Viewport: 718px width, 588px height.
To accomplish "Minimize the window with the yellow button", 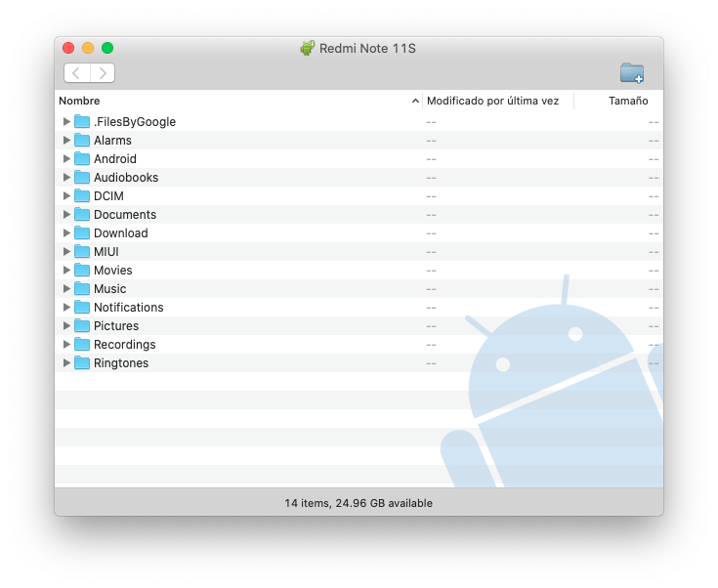I will point(88,48).
